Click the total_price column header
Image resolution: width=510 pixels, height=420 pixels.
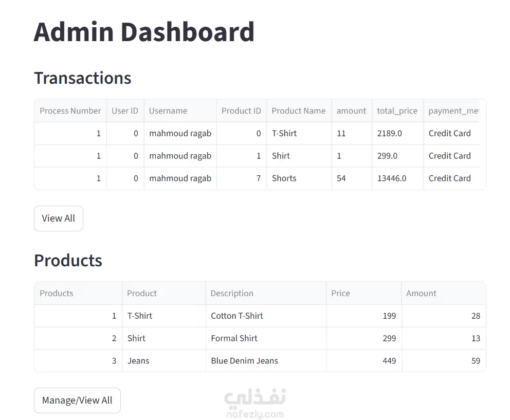tap(397, 111)
